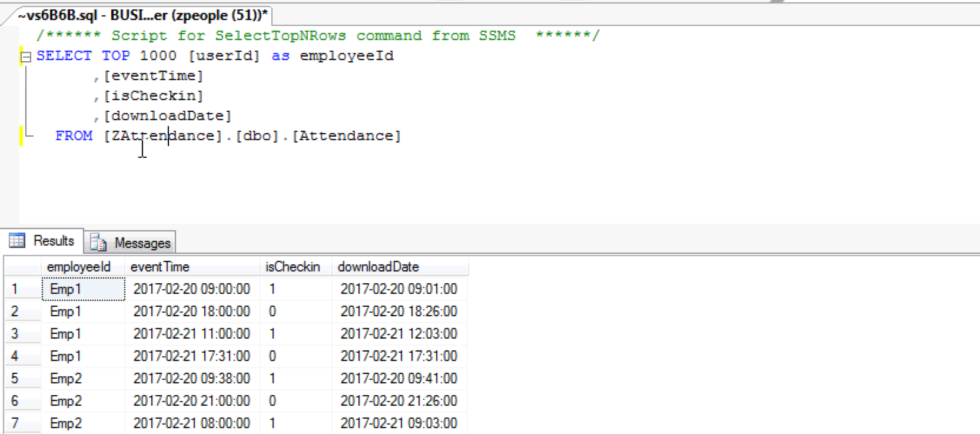This screenshot has width=980, height=434.
Task: Click eventTime cell 2017-02-21 17:31:00 in row 4
Action: pos(192,356)
